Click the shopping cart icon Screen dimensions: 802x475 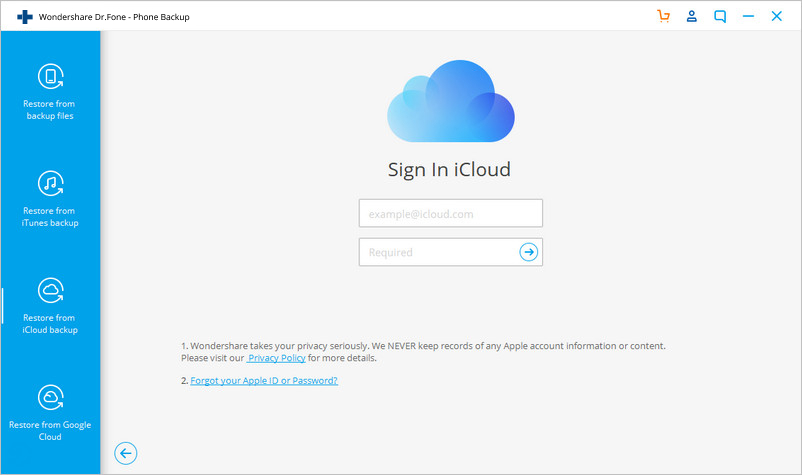663,16
